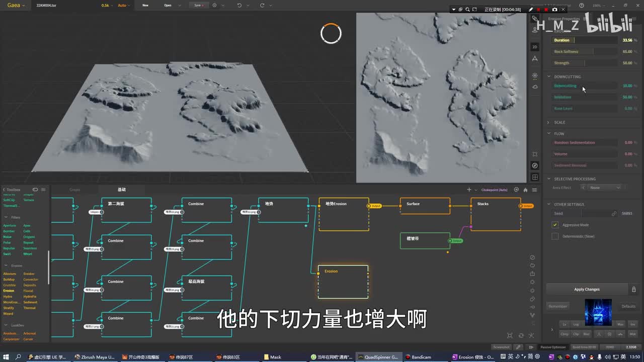Click the Screenshot button in status bar
The height and width of the screenshot is (362, 644).
click(x=501, y=347)
